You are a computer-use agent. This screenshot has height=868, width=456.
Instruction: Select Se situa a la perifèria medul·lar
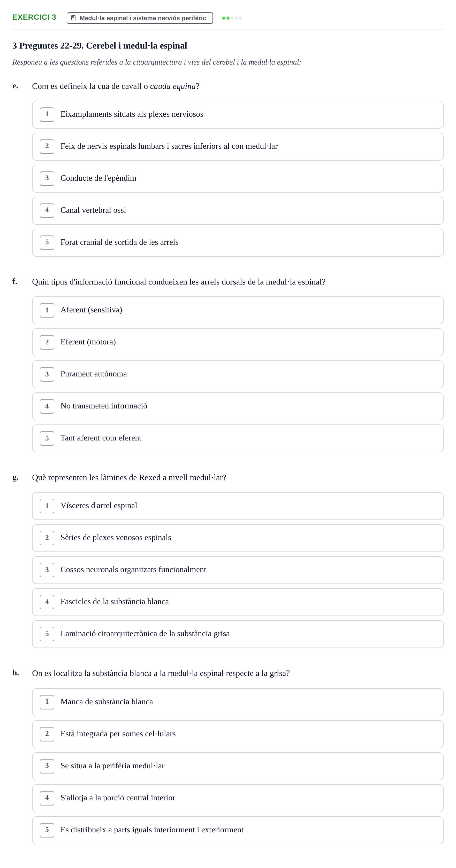click(x=238, y=766)
